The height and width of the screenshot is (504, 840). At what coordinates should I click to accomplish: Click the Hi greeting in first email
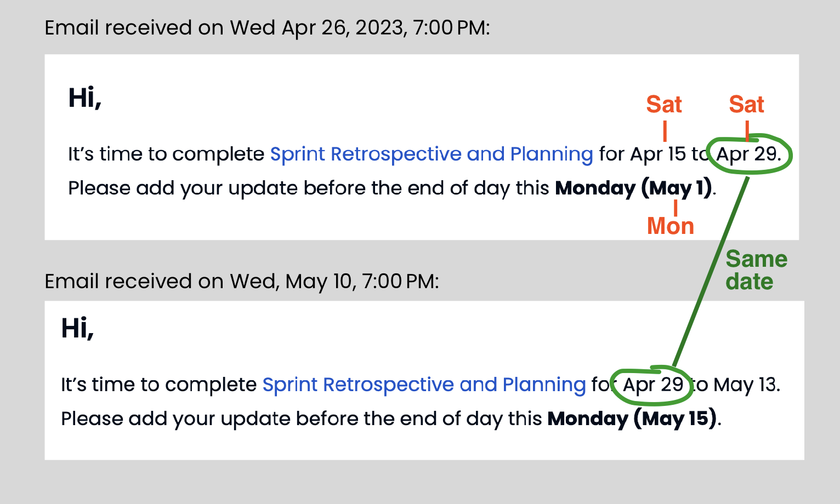click(85, 99)
